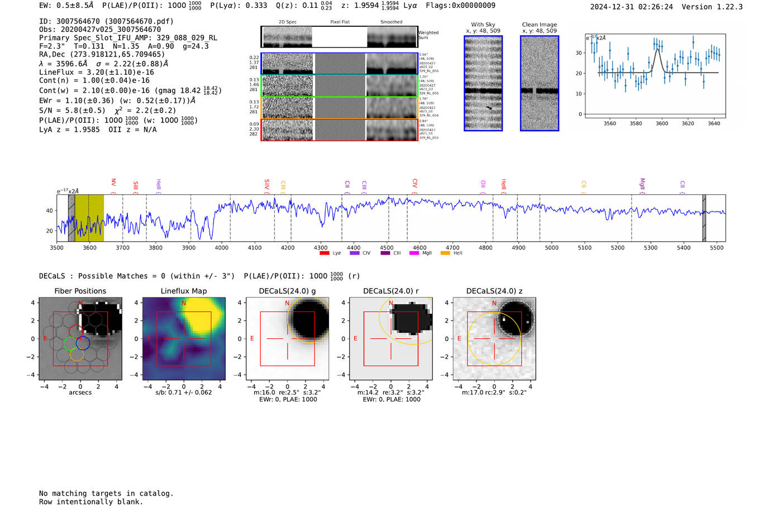Open the Fiber Positions panel
782x532 pixels.
tap(80, 339)
